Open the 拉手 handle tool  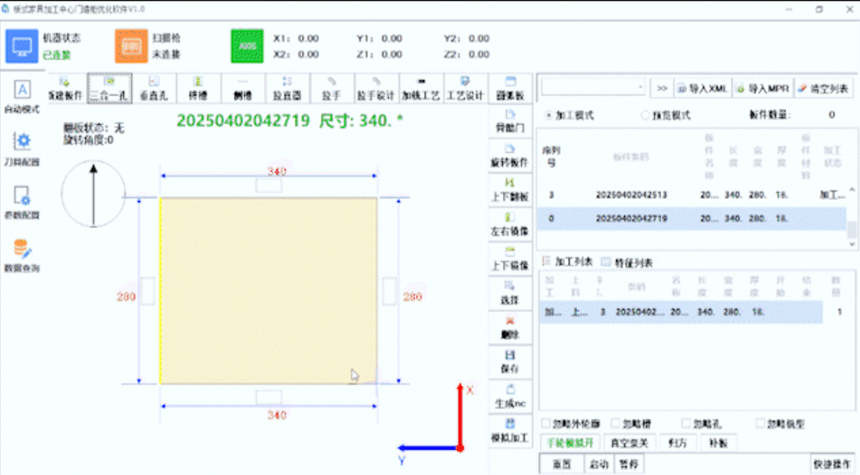click(x=332, y=89)
